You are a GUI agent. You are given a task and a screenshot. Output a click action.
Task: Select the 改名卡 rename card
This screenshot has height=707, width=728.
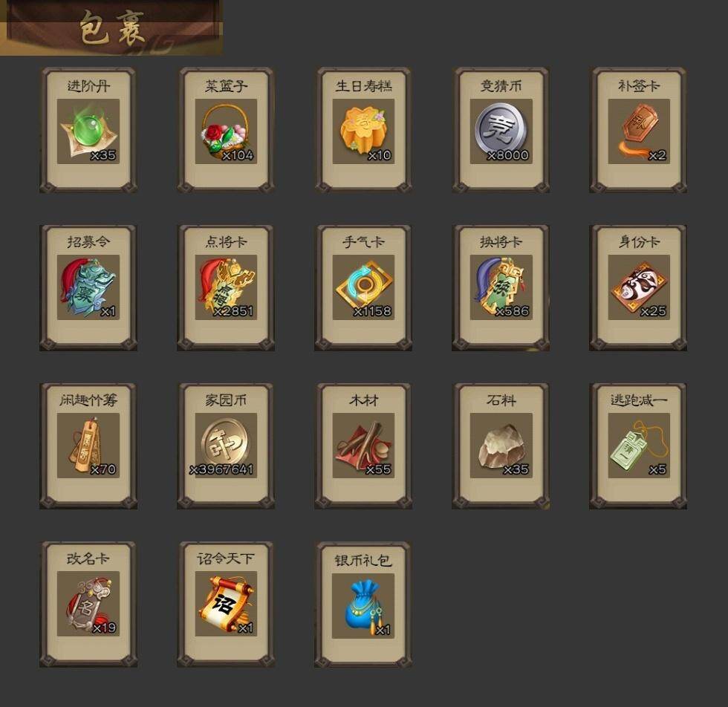click(x=88, y=604)
